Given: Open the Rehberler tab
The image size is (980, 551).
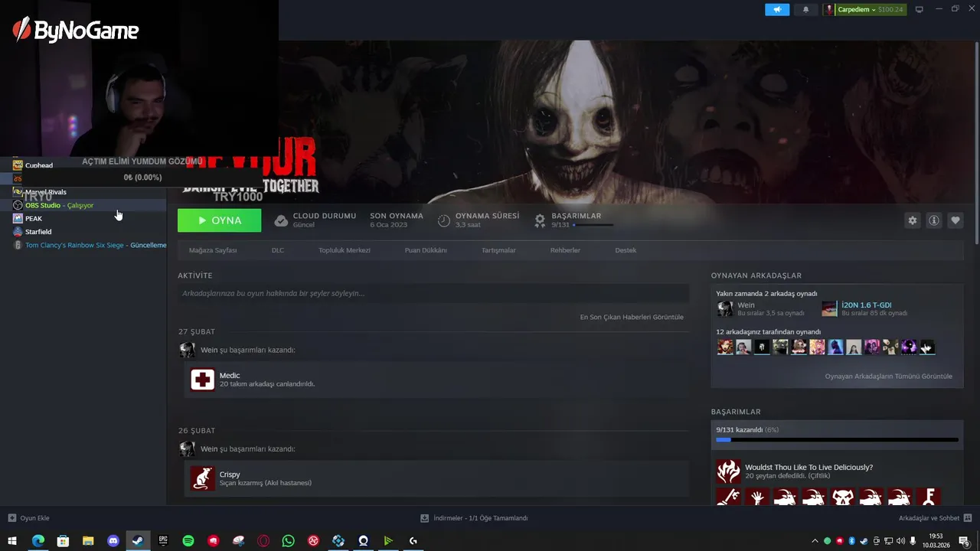Looking at the screenshot, I should point(565,250).
